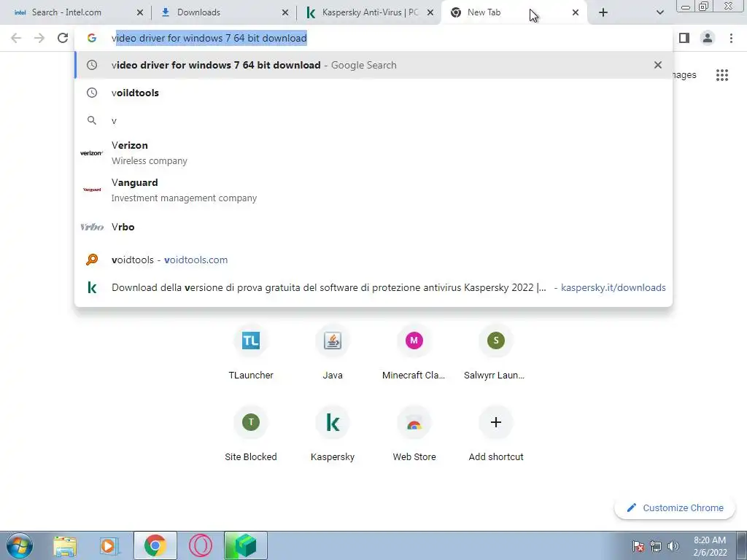Viewport: 747px width, 560px height.
Task: Choose the video driver Google Search suggestion
Action: point(373,65)
